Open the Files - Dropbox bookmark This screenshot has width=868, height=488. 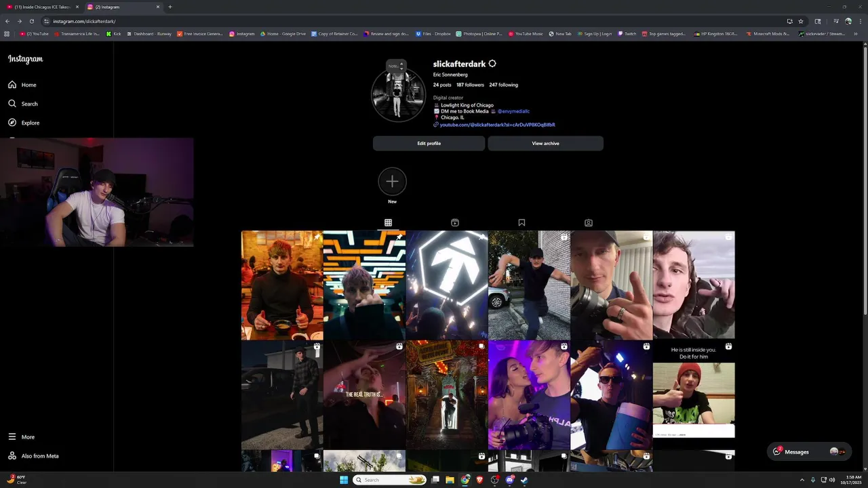433,33
